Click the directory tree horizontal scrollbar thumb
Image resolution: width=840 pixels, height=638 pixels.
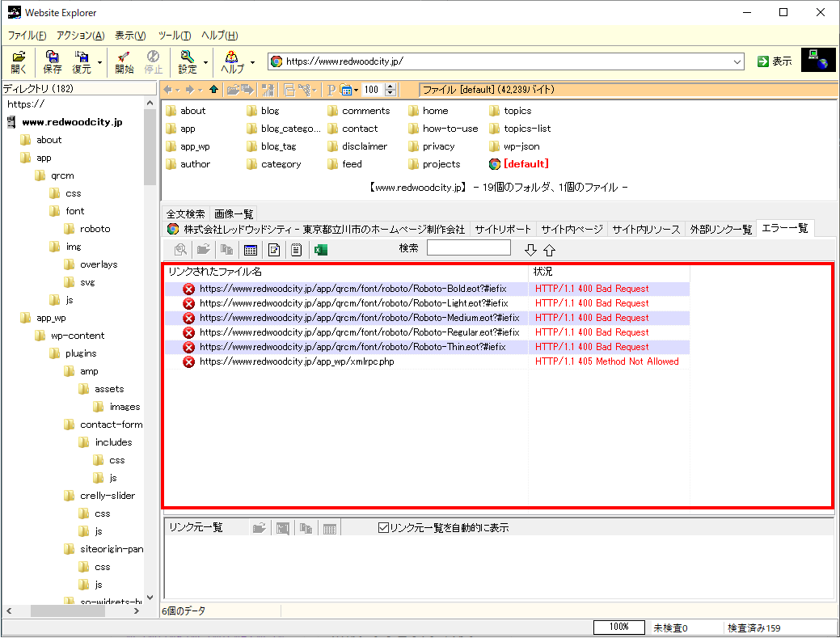pos(66,611)
